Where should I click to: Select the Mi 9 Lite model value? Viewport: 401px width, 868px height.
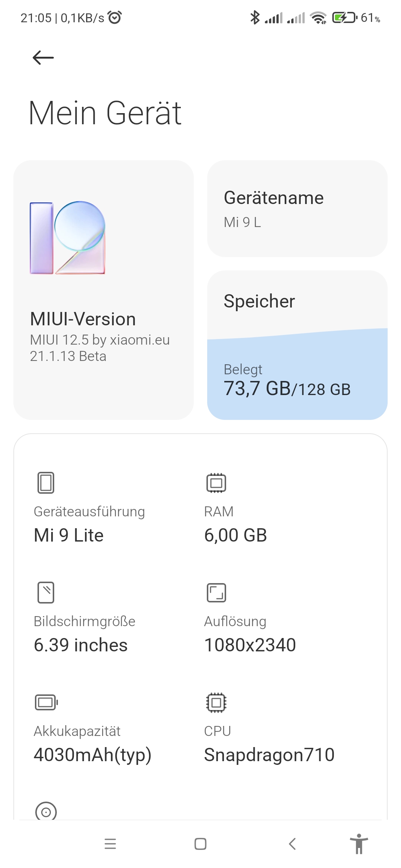69,535
